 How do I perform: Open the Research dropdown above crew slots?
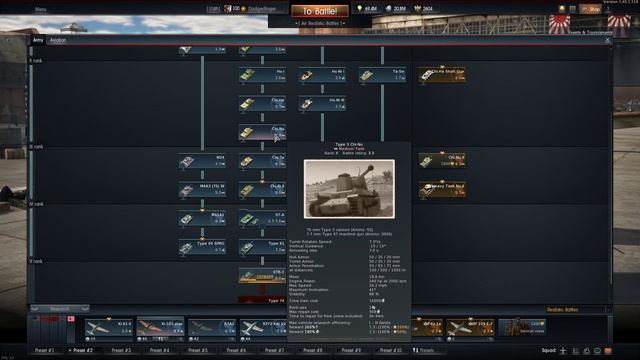coord(60,309)
